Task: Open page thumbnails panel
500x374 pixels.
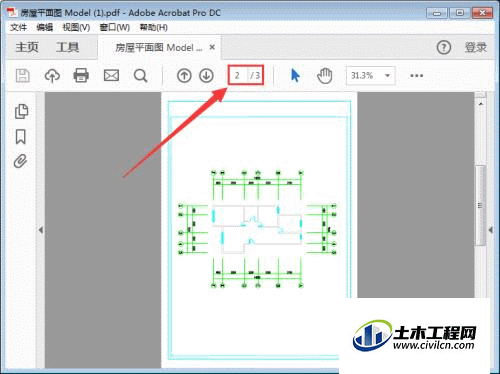Action: (21, 111)
